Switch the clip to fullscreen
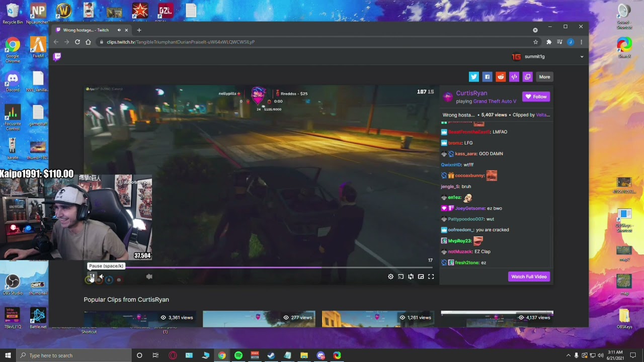Image resolution: width=644 pixels, height=362 pixels. pyautogui.click(x=431, y=277)
